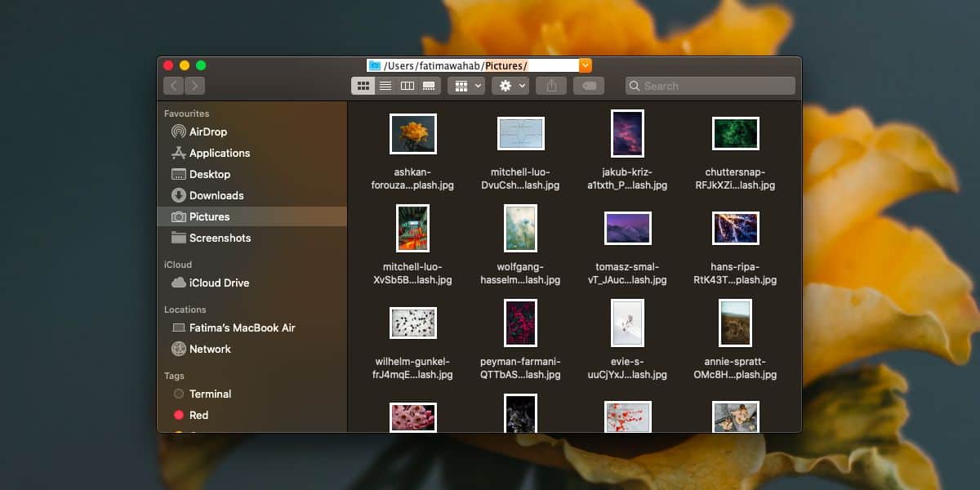Open the tomasz-smal image thumbnail

627,228
